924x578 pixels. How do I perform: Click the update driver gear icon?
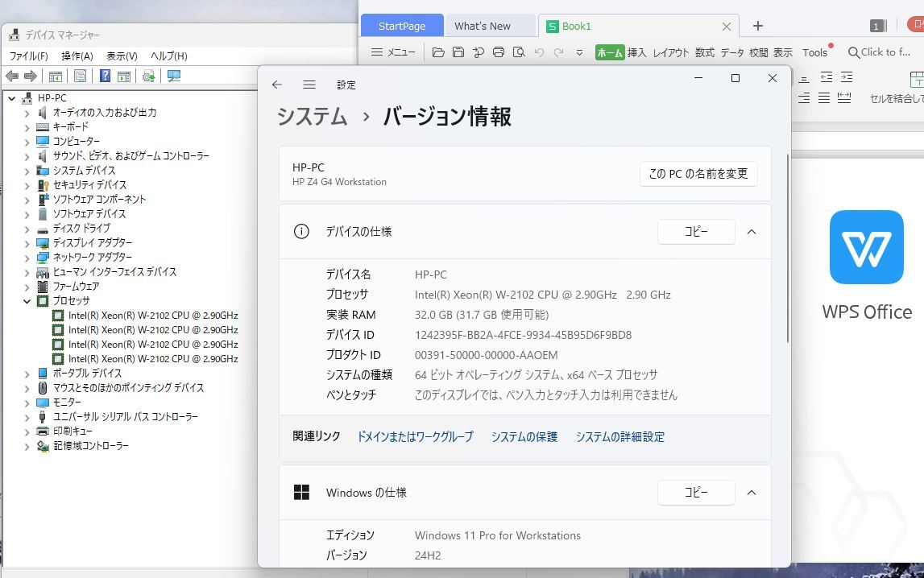pos(148,76)
